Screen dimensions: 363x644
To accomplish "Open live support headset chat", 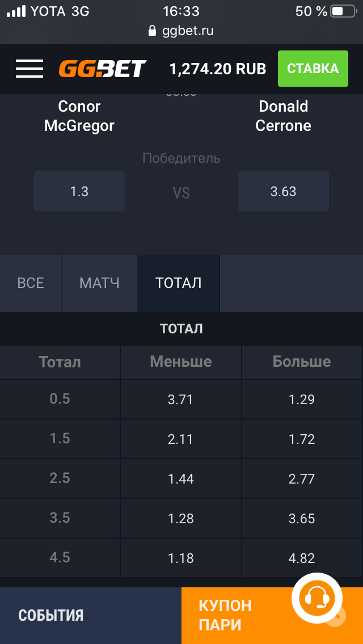I will pos(316,598).
